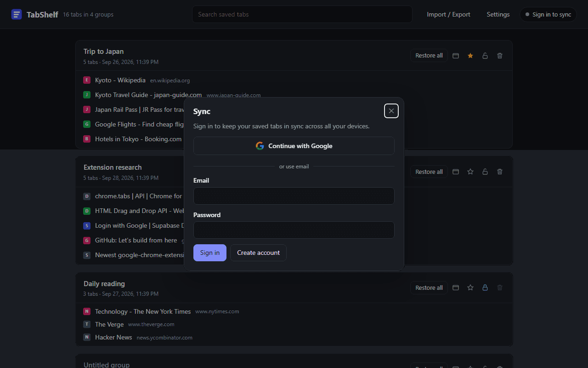The width and height of the screenshot is (588, 368).
Task: Star the Extension research group
Action: (470, 172)
